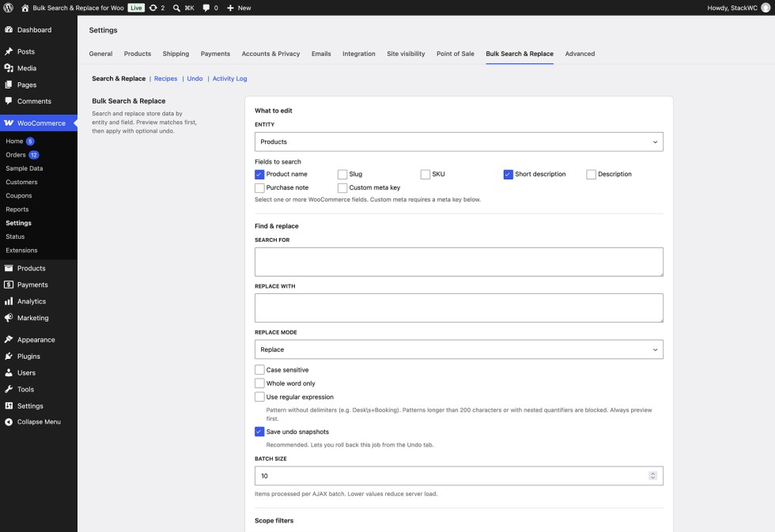Screen dimensions: 775x532
Task: Open pending updates circular arrows icon
Action: [153, 8]
